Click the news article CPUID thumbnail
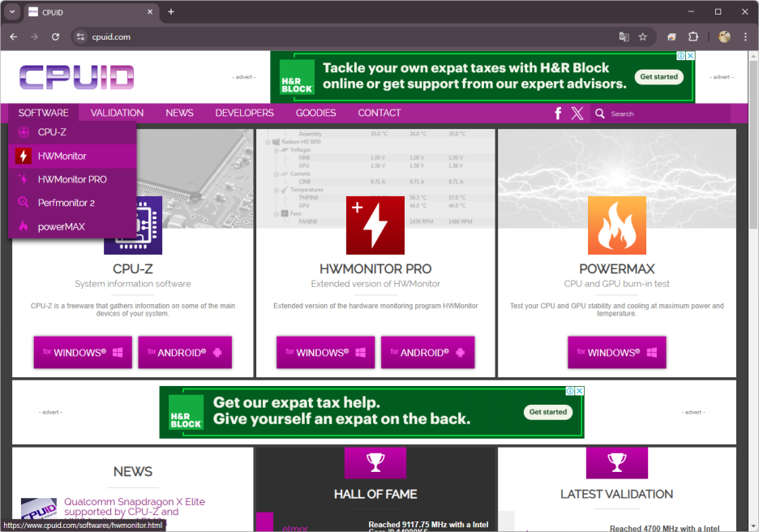 click(39, 509)
